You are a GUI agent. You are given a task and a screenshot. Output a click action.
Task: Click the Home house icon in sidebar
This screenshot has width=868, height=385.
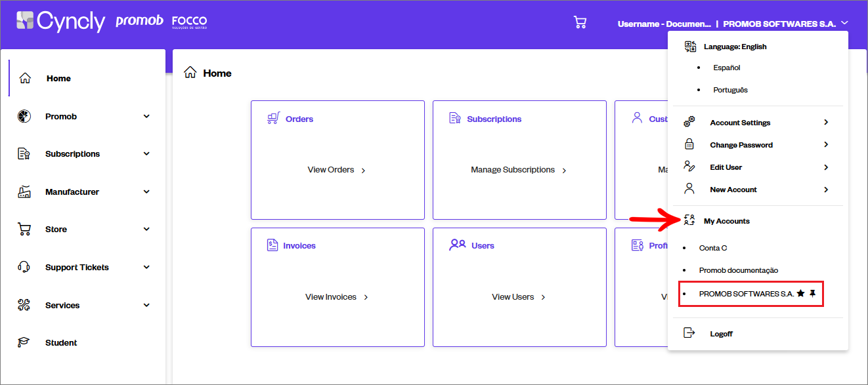(x=25, y=78)
